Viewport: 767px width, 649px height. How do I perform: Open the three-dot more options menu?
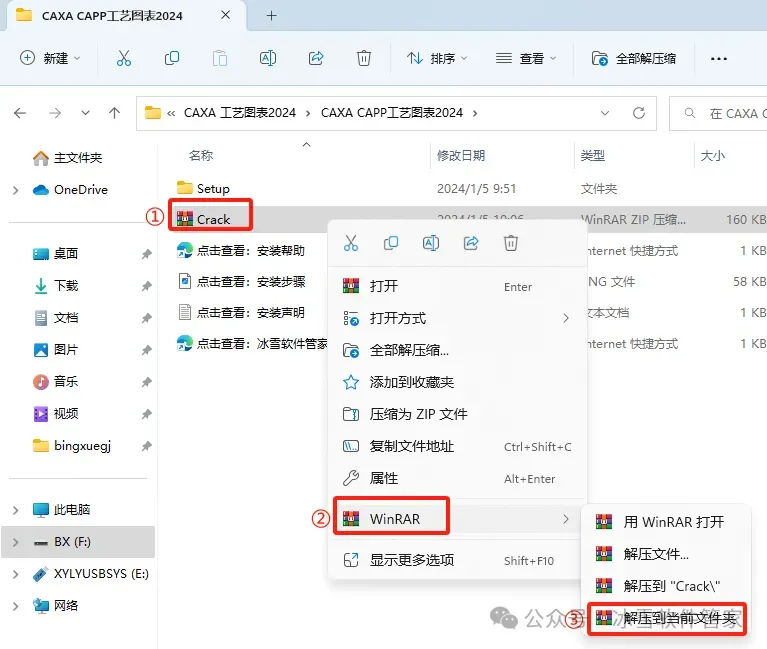pyautogui.click(x=719, y=59)
